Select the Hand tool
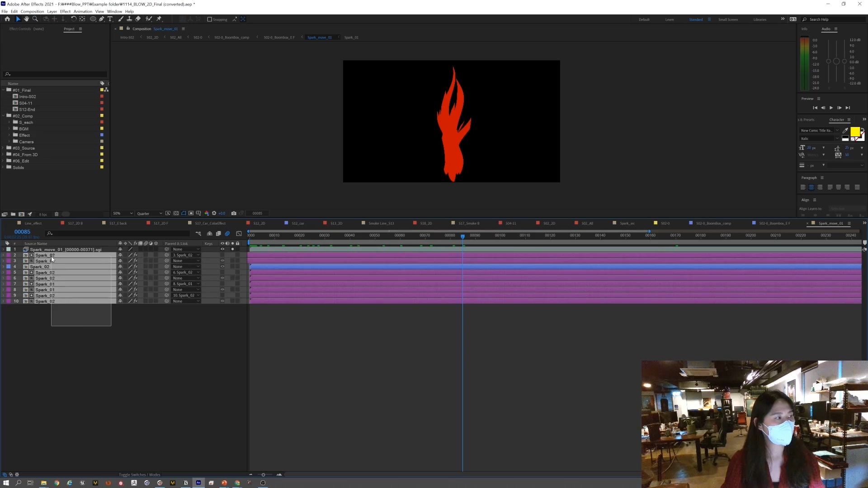Viewport: 868px width, 488px height. [x=26, y=19]
